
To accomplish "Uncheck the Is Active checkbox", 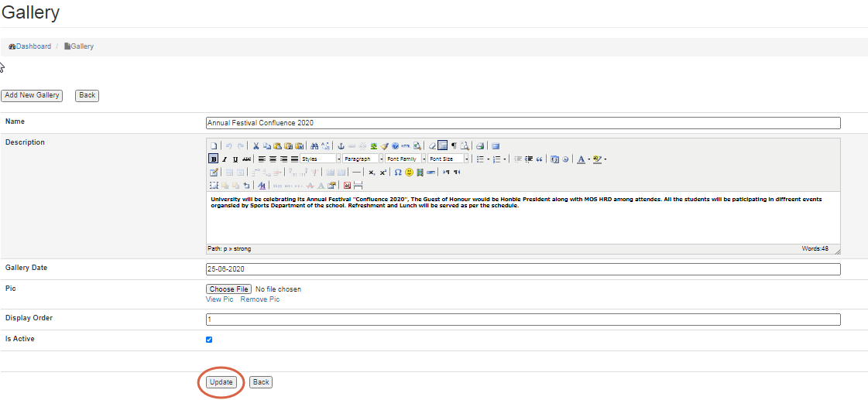I will [209, 340].
